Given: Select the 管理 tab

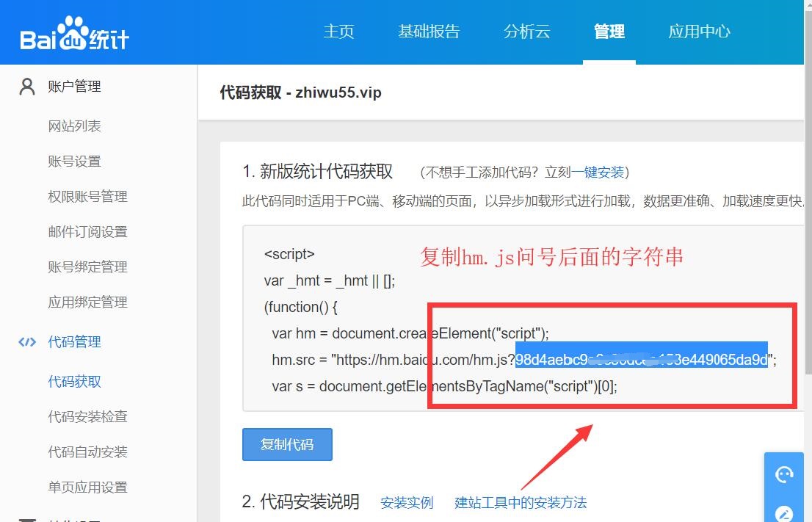Looking at the screenshot, I should click(609, 32).
